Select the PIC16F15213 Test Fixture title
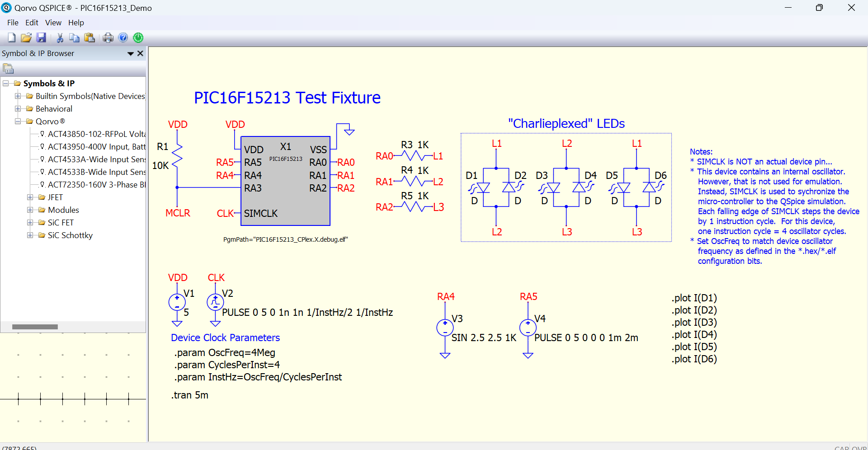Viewport: 868px width, 450px height. coord(287,98)
